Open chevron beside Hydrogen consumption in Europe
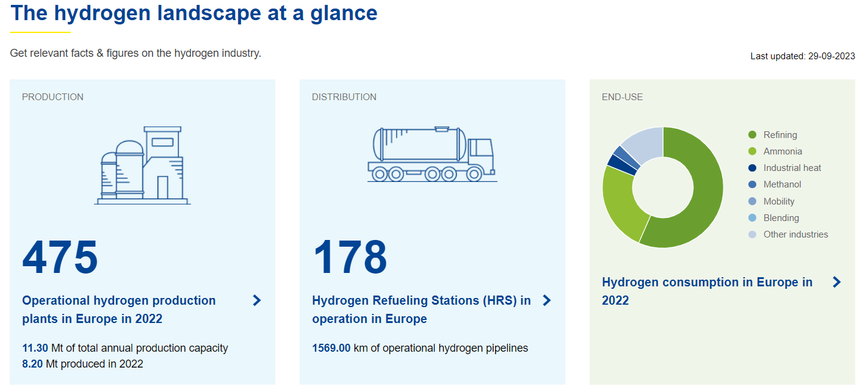 (x=837, y=282)
